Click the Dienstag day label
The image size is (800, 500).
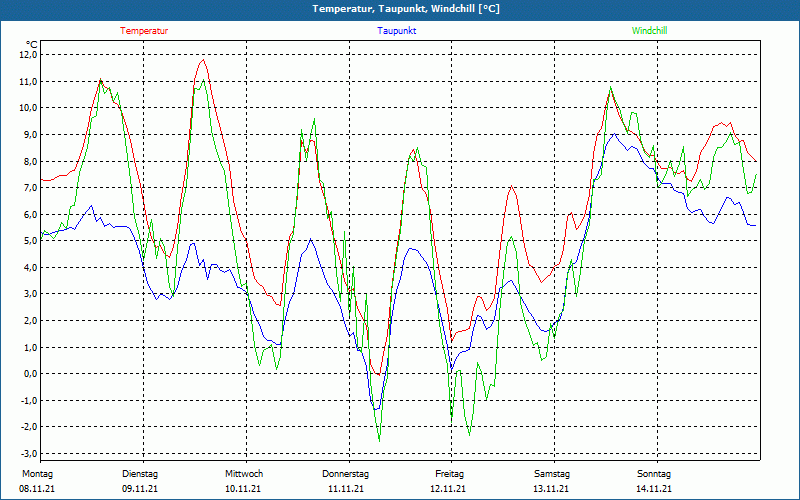[x=140, y=474]
